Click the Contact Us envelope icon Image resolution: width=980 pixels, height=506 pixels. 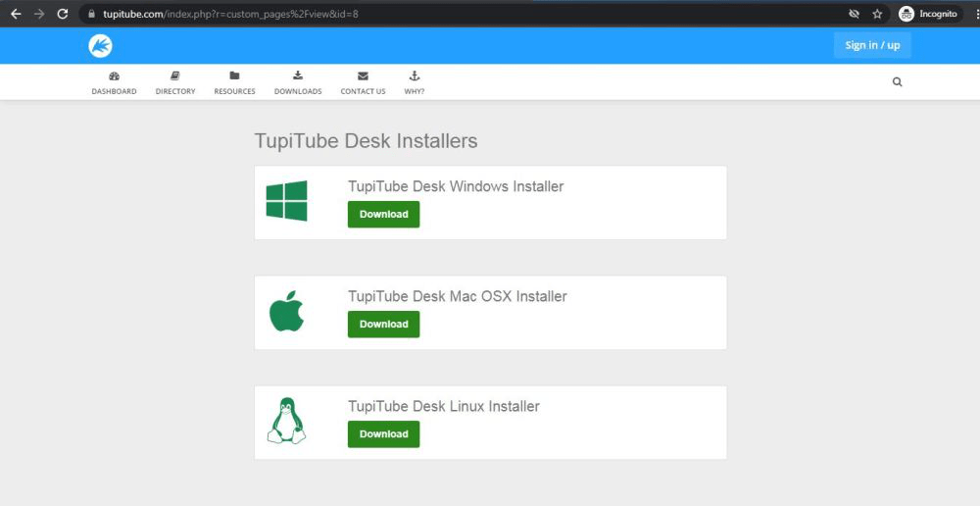point(363,76)
